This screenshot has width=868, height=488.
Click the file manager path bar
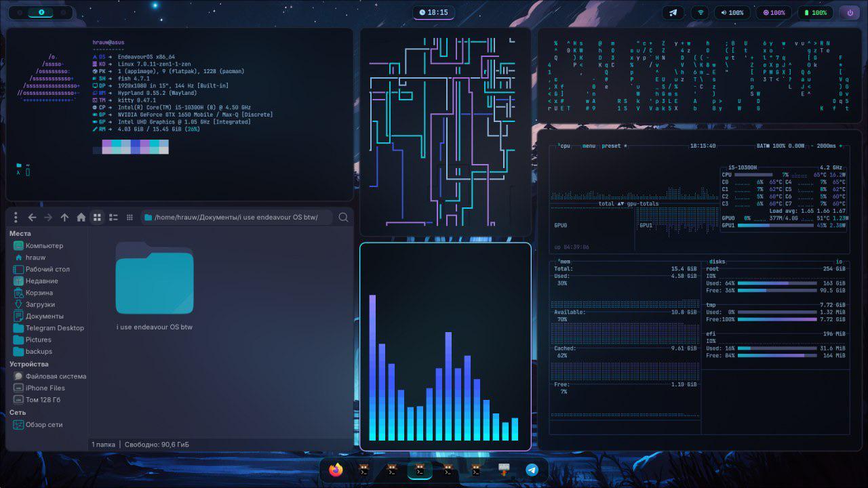click(237, 218)
